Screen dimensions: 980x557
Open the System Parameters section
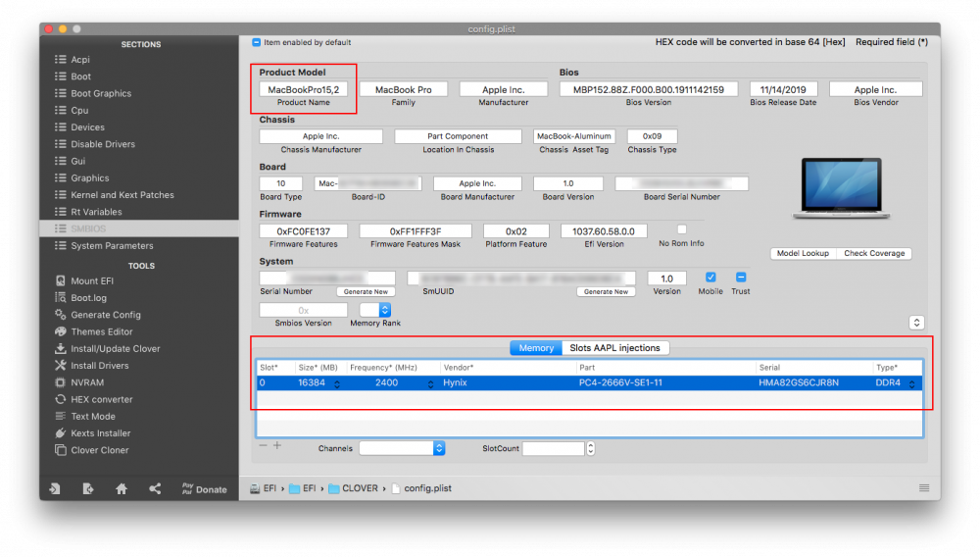click(112, 246)
